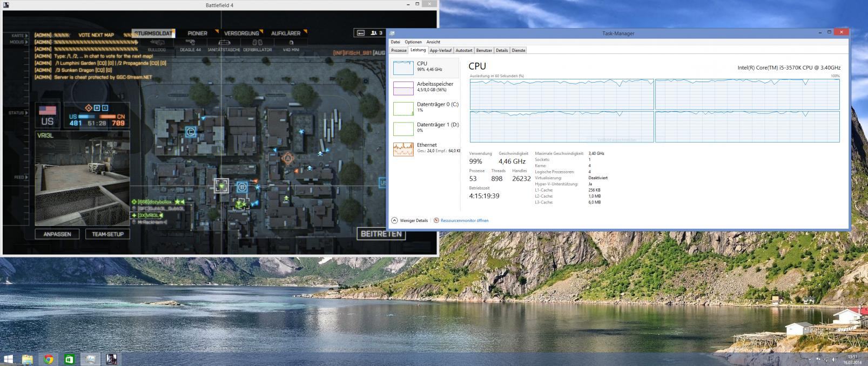This screenshot has height=366, width=868.
Task: Open the Ethernet network graph
Action: (426, 148)
